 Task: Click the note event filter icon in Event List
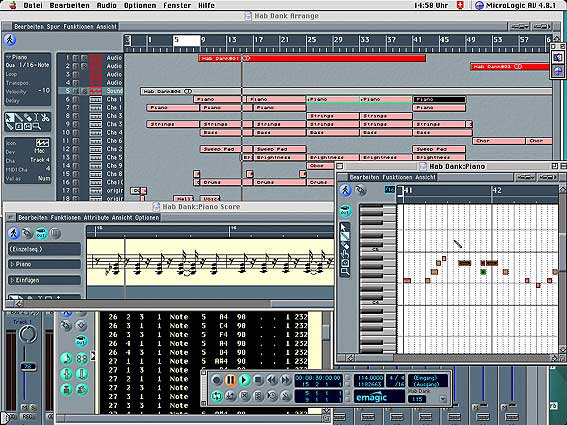point(66,358)
